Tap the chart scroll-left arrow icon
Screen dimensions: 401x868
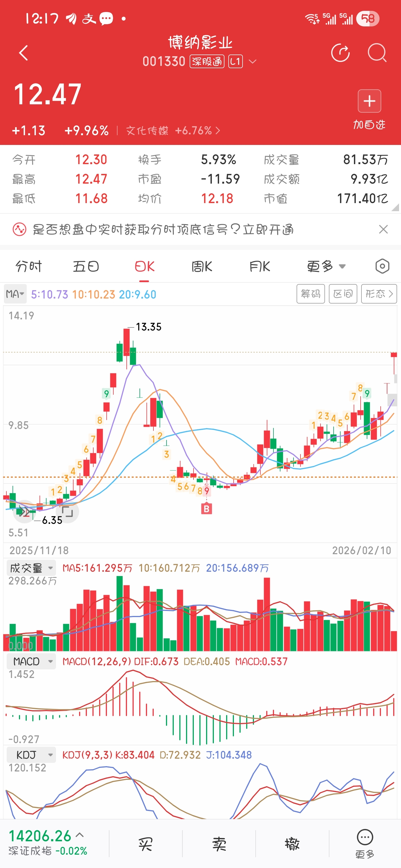(24, 512)
